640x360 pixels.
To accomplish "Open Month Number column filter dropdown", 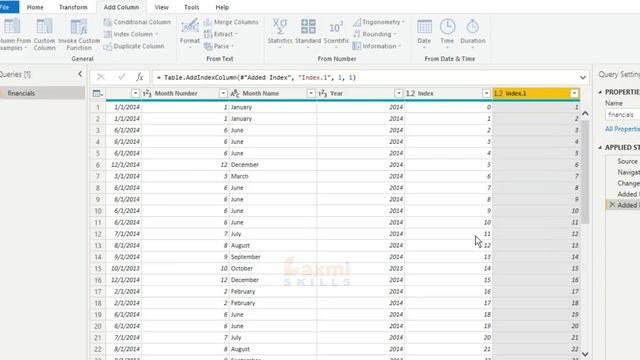I will pos(223,93).
